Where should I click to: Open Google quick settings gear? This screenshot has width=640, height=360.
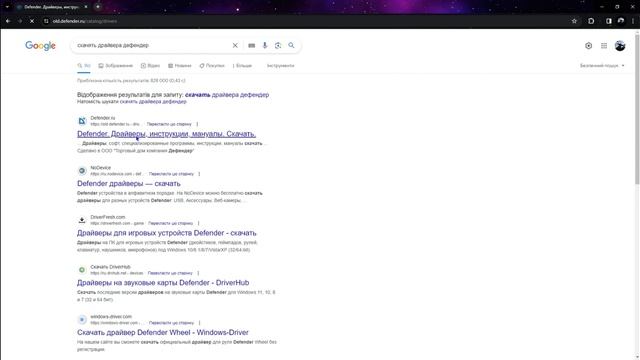click(588, 46)
